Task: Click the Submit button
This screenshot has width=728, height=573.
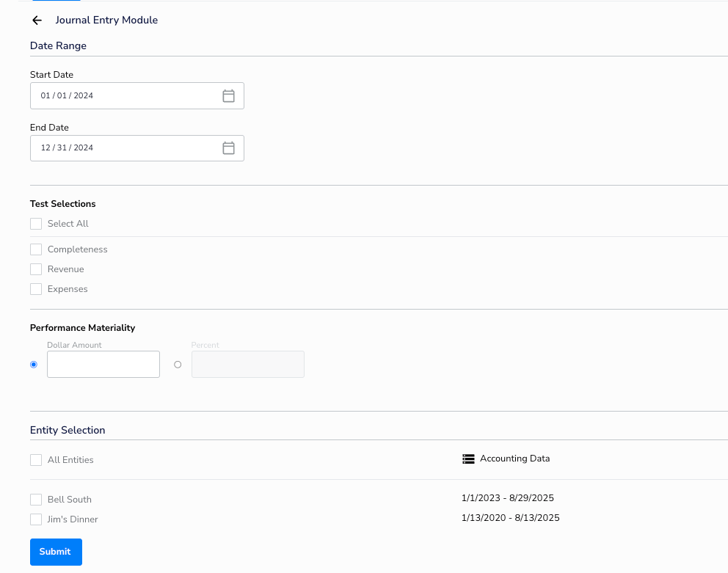Action: coord(56,552)
